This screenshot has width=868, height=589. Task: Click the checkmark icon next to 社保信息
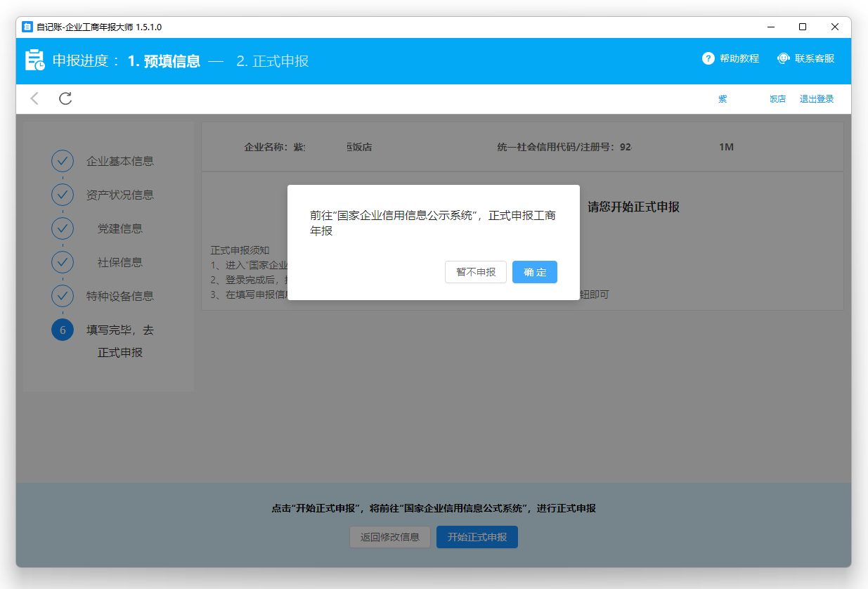tap(63, 262)
